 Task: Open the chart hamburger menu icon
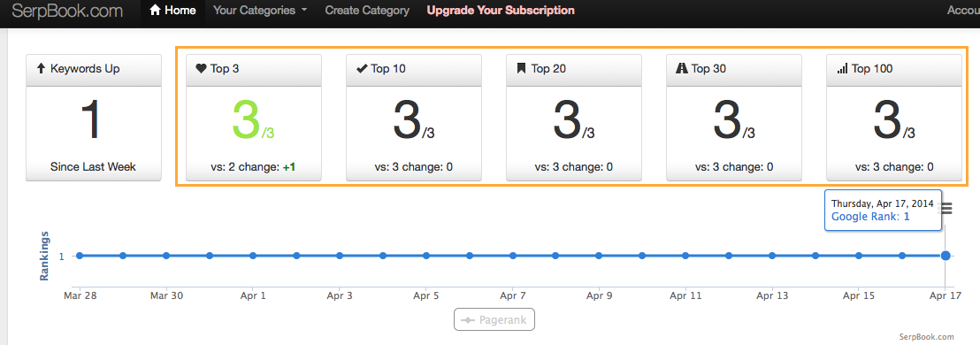click(946, 208)
